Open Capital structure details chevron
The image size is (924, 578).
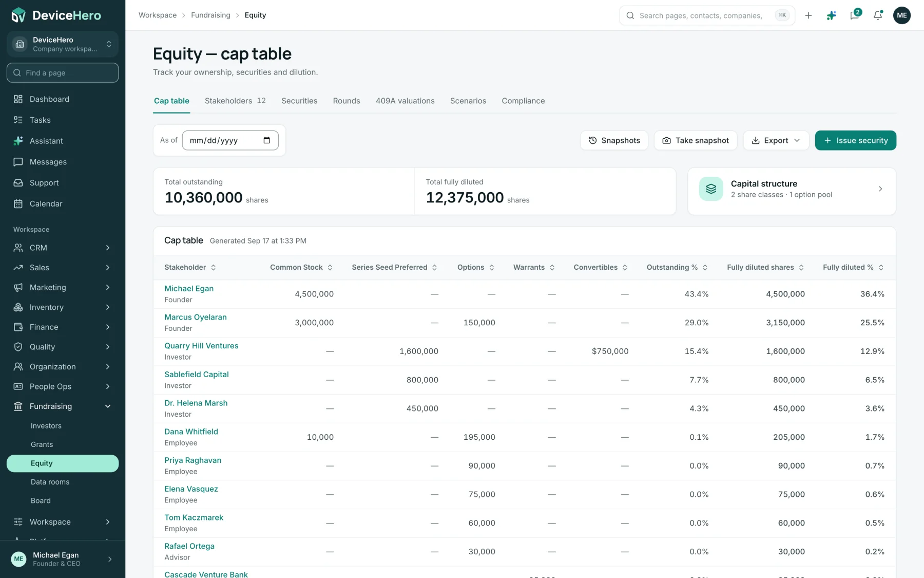(x=880, y=189)
